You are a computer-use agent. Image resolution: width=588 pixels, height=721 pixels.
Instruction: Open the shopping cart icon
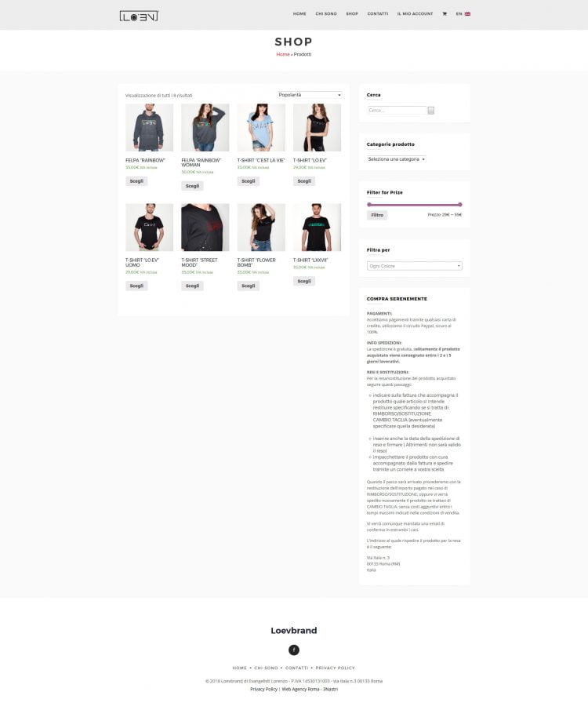445,14
